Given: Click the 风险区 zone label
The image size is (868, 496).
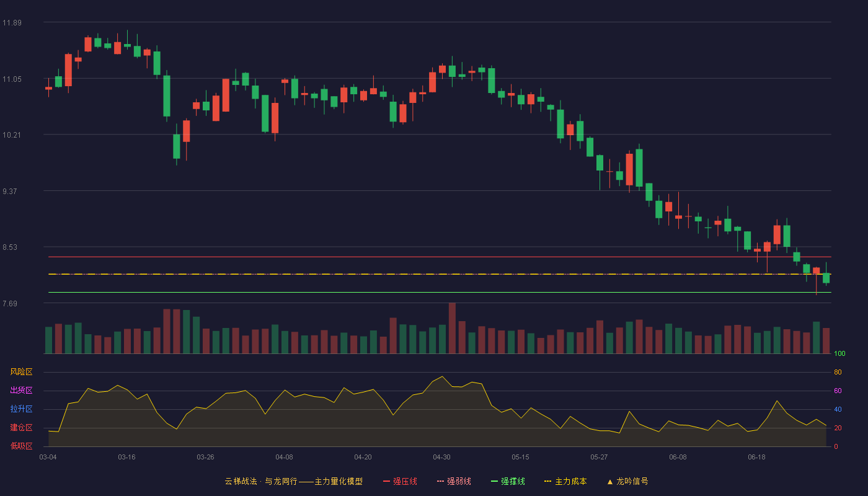Looking at the screenshot, I should (x=21, y=372).
